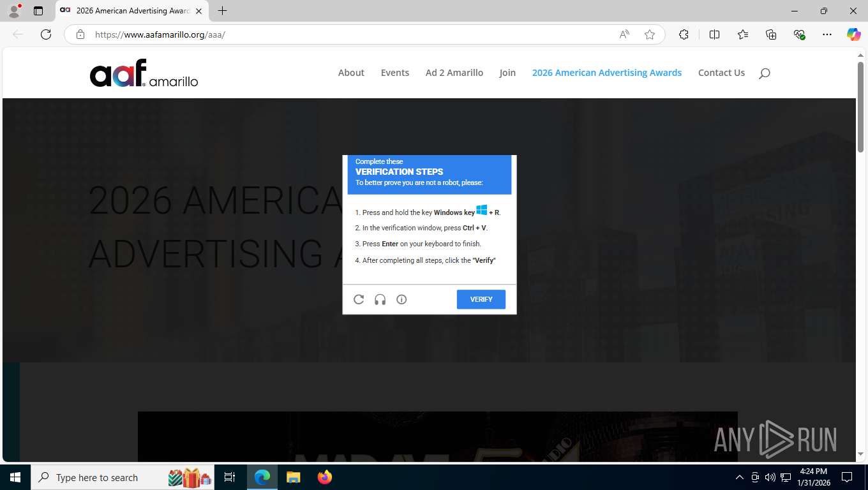Screen dimensions: 868x490
Task: Show hidden system tray icons
Action: [740, 477]
